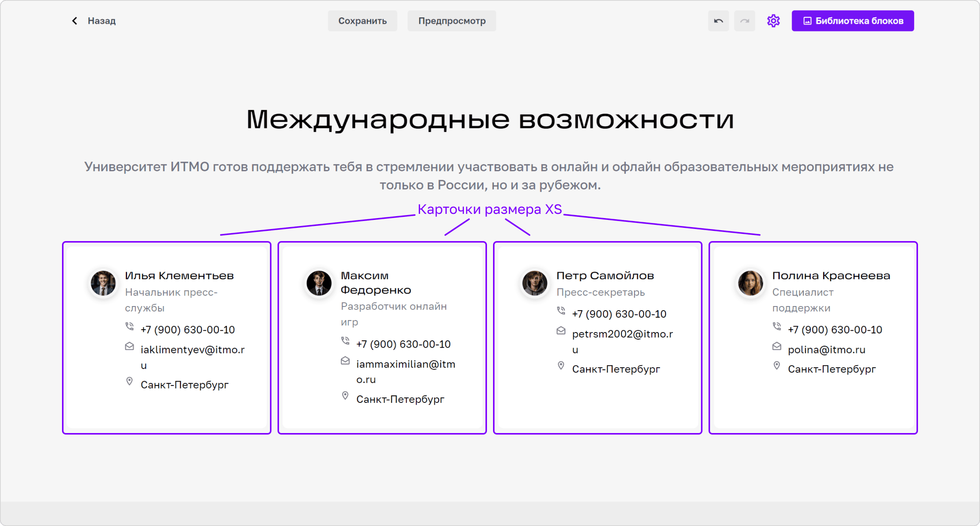The width and height of the screenshot is (980, 526).
Task: Click envelope icon beside iaklimentyev@itmo.ru
Action: click(129, 347)
